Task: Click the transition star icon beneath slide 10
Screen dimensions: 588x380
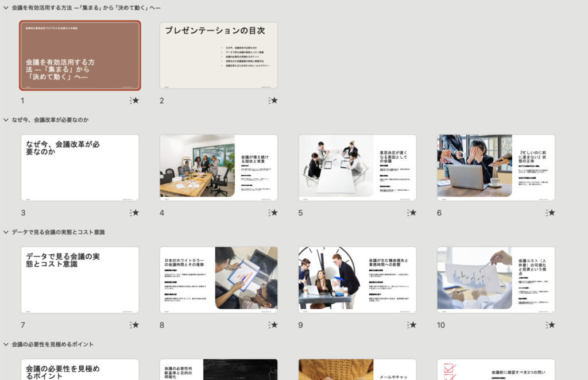Action: coord(551,325)
